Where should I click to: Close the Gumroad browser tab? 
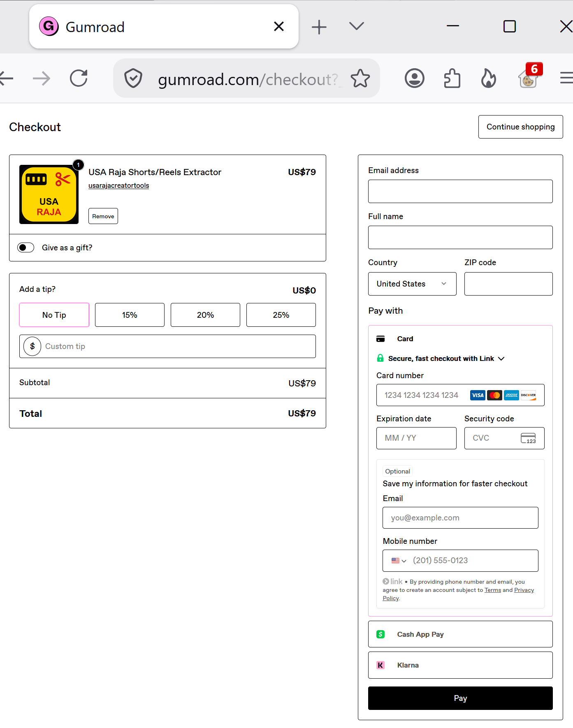click(279, 26)
